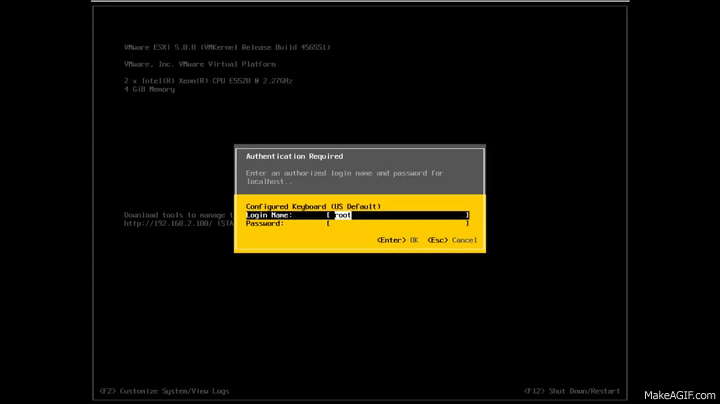Focus the Password input field

point(398,224)
